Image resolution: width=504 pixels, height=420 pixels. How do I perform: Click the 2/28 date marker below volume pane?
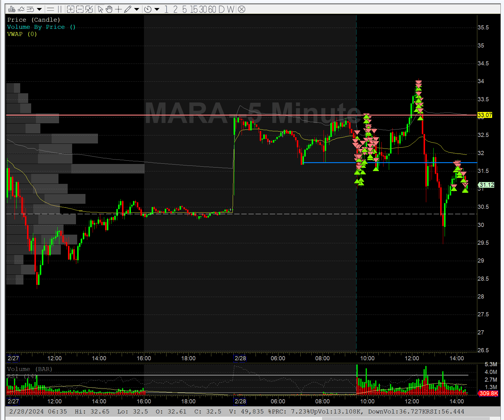[x=240, y=401]
